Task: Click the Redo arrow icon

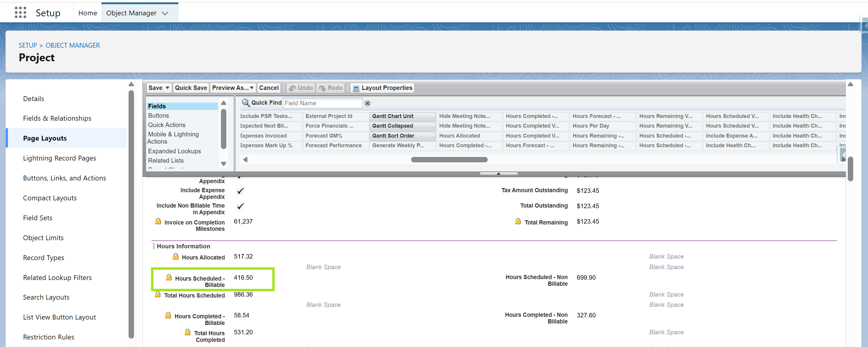Action: [322, 88]
